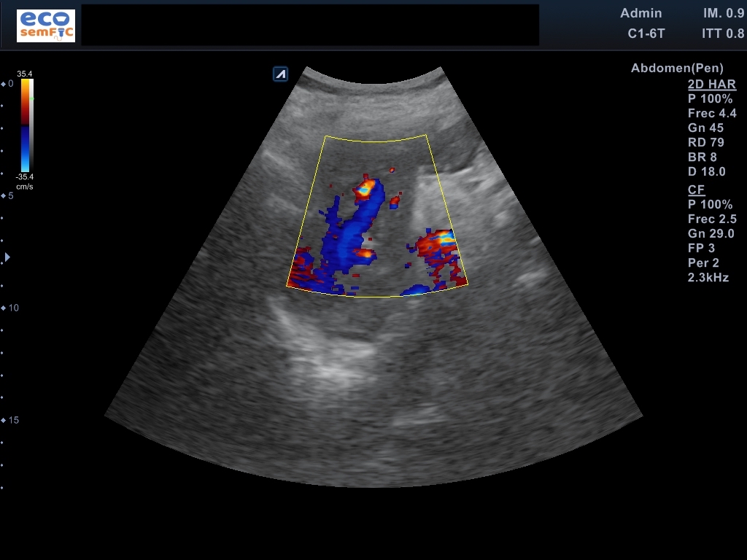This screenshot has width=747, height=560.
Task: Click the Admin user label
Action: tap(640, 13)
